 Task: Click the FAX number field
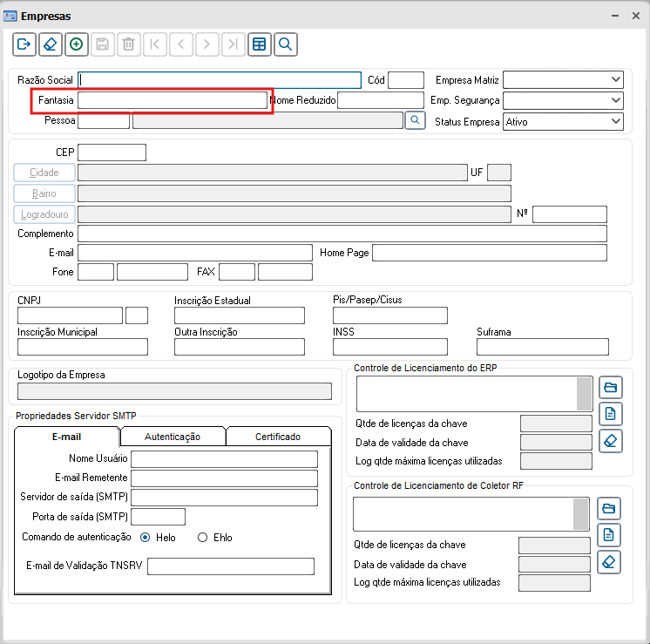coord(285,272)
